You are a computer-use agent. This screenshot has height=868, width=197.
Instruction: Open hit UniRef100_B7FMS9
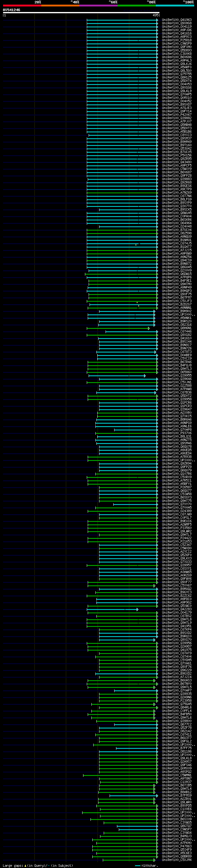coord(177,795)
